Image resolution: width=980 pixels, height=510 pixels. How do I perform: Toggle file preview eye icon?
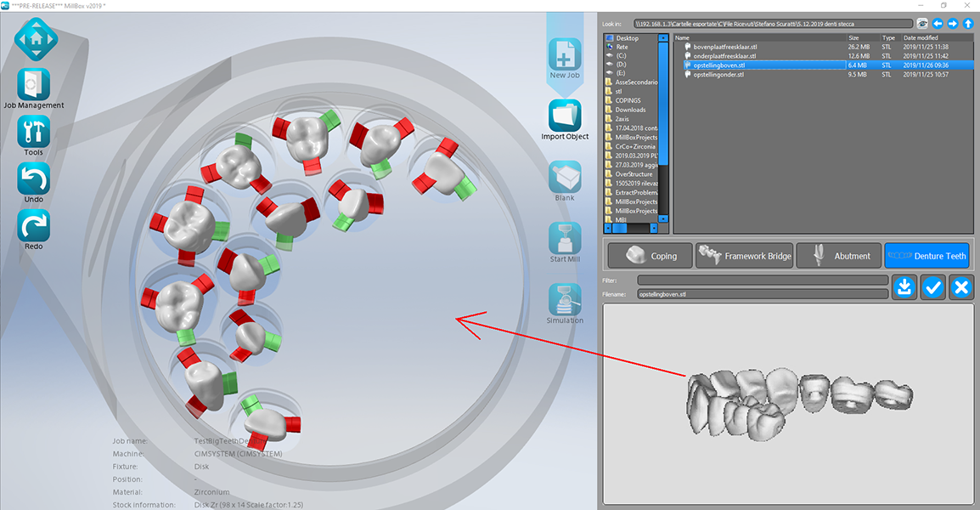tap(922, 24)
